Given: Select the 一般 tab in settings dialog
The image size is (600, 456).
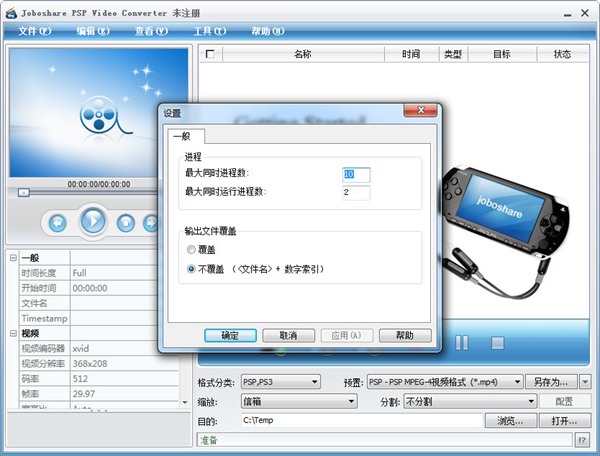Looking at the screenshot, I should [x=186, y=137].
